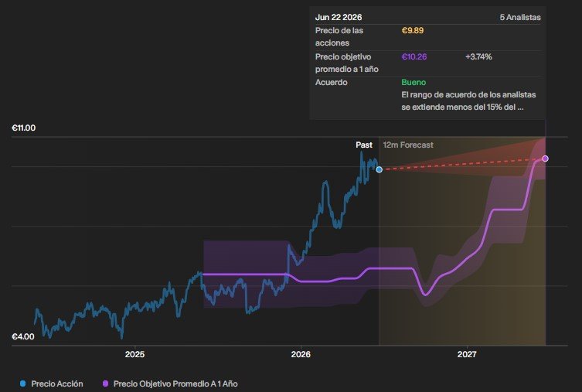Click the 12m Forecast label
Viewport: 582px width, 392px height.
(x=408, y=145)
